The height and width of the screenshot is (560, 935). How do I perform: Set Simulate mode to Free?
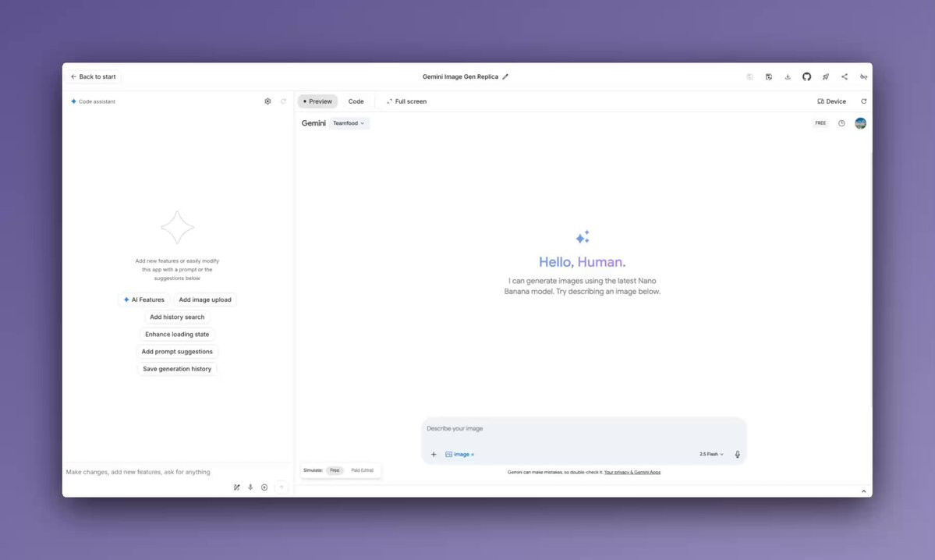click(335, 470)
